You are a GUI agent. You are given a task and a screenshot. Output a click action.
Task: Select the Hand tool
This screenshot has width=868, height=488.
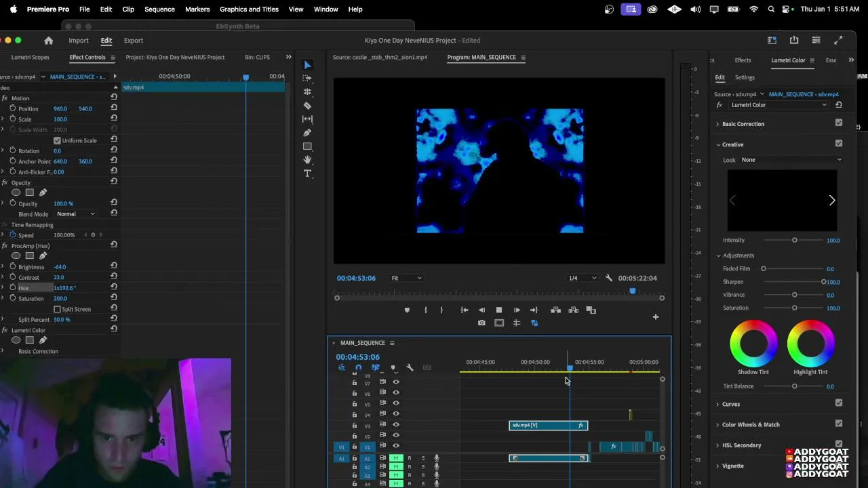click(307, 160)
